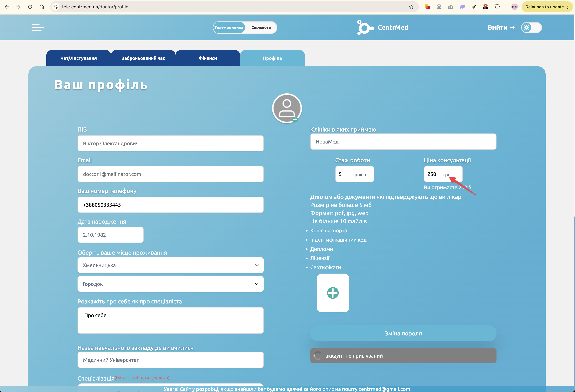
Task: Open the hamburger menu icon
Action: (x=38, y=27)
